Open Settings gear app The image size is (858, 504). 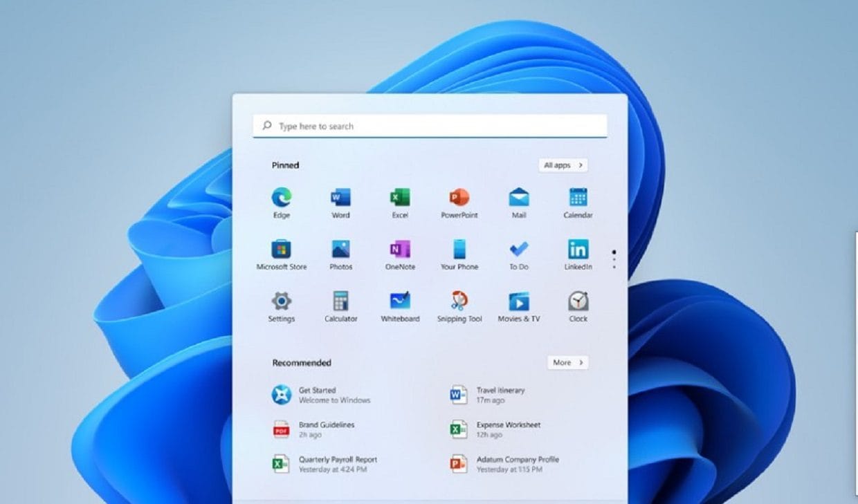coord(281,307)
